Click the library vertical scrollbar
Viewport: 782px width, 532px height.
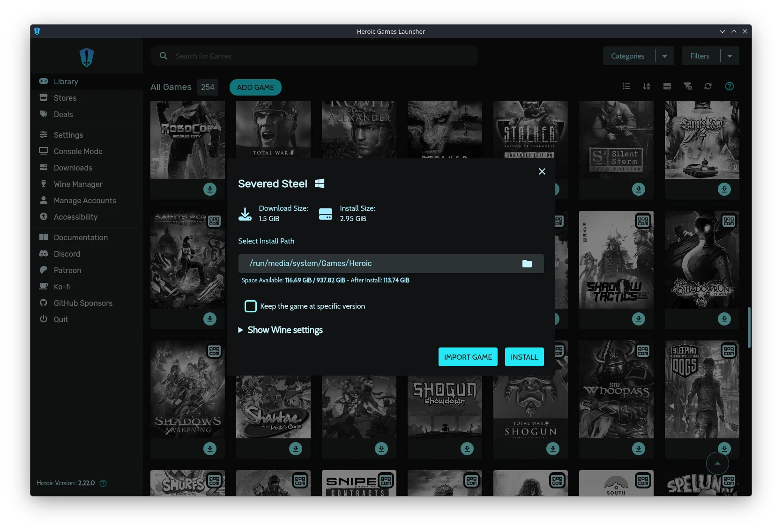(x=749, y=327)
